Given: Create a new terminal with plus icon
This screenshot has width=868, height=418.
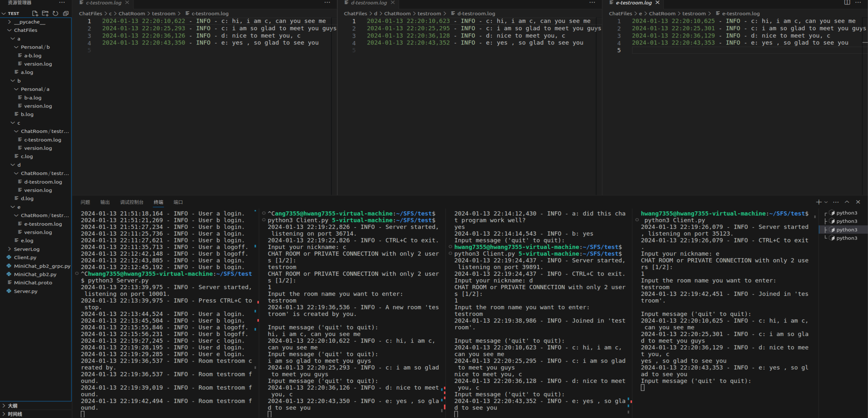Looking at the screenshot, I should tap(819, 202).
